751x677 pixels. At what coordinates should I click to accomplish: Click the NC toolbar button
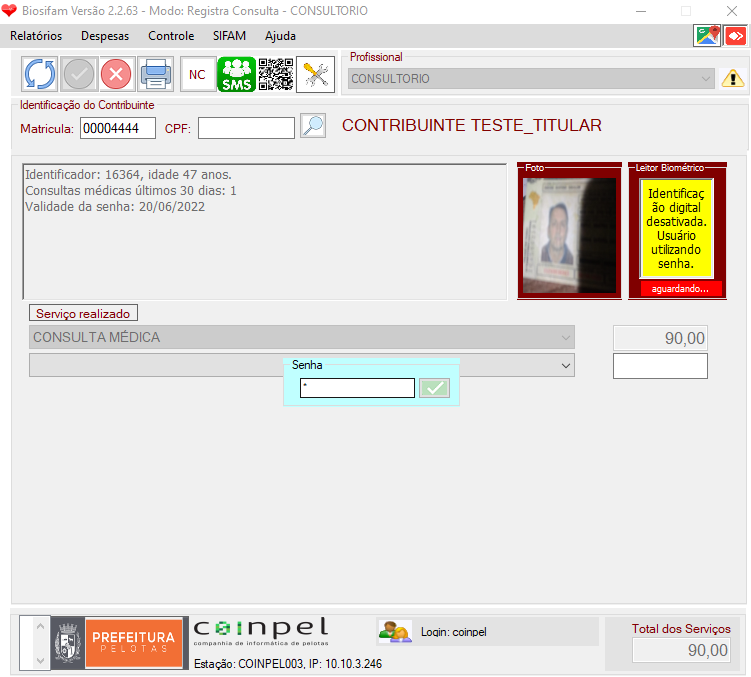click(x=197, y=74)
